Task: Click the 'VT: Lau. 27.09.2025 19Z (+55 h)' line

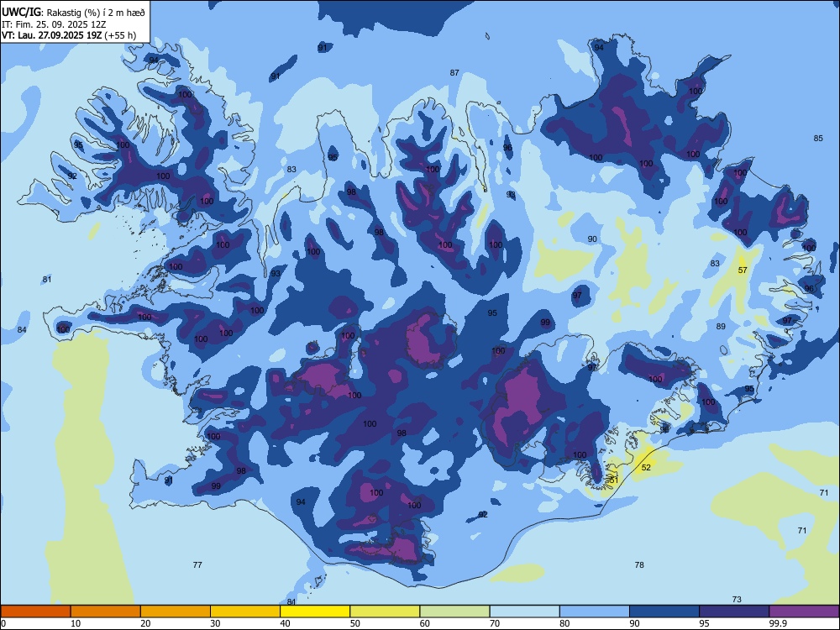Action: click(x=69, y=36)
